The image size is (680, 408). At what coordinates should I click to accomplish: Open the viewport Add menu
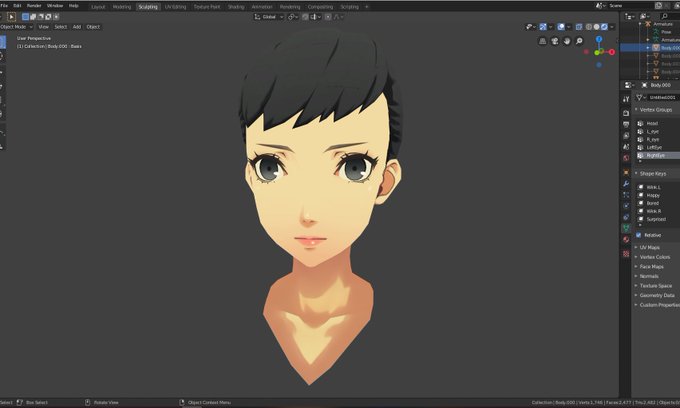click(x=77, y=27)
